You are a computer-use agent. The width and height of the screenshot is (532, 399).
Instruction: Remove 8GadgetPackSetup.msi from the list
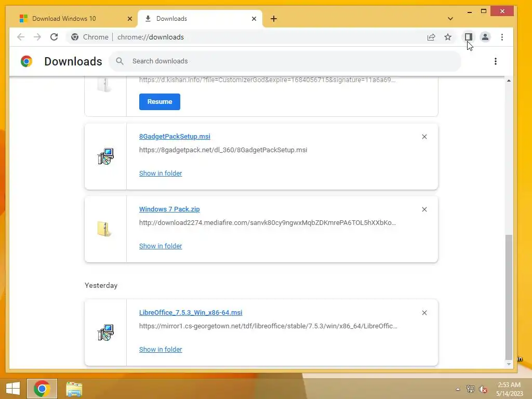coord(424,137)
